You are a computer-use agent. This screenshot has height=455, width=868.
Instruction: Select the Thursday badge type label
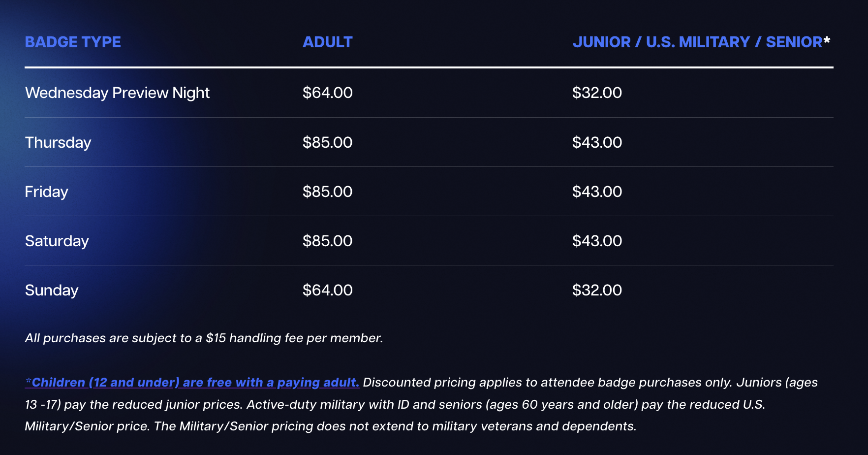(58, 143)
